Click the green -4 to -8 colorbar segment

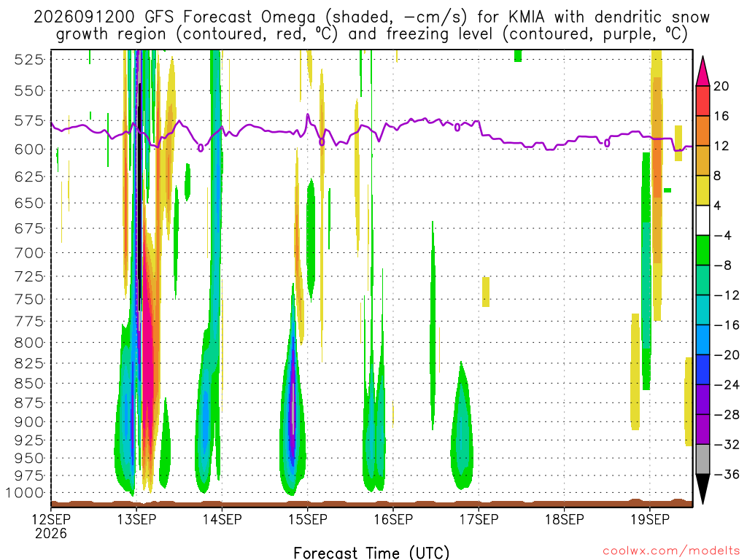[x=703, y=250]
